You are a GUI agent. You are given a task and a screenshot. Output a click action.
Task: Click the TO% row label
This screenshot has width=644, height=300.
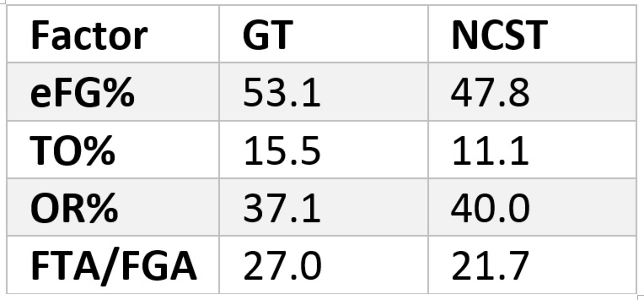pos(72,150)
